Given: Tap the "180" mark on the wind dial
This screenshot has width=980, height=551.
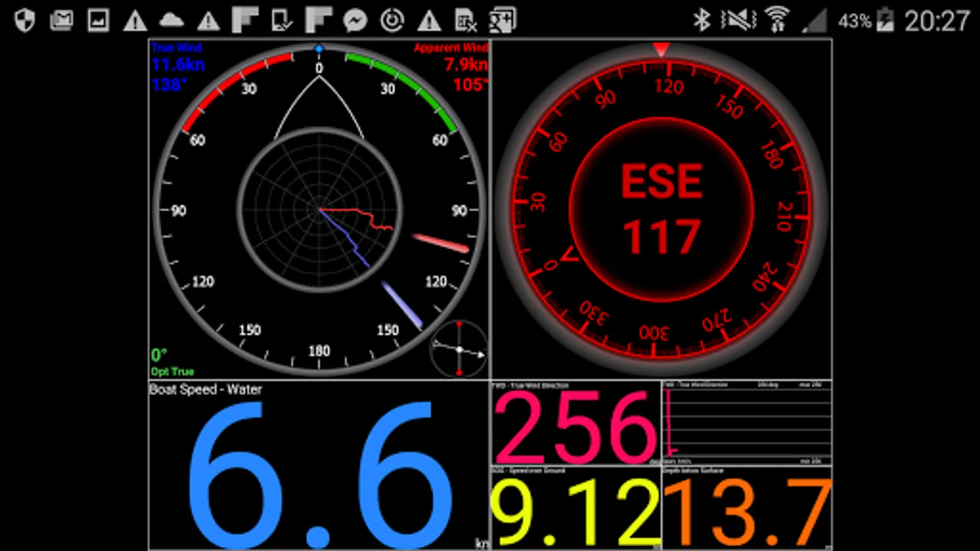Looking at the screenshot, I should 318,351.
